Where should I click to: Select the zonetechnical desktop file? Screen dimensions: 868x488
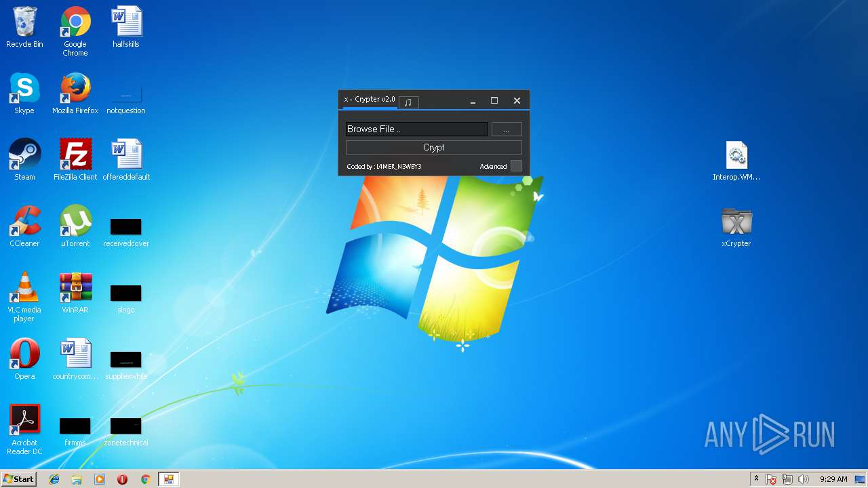click(x=126, y=431)
